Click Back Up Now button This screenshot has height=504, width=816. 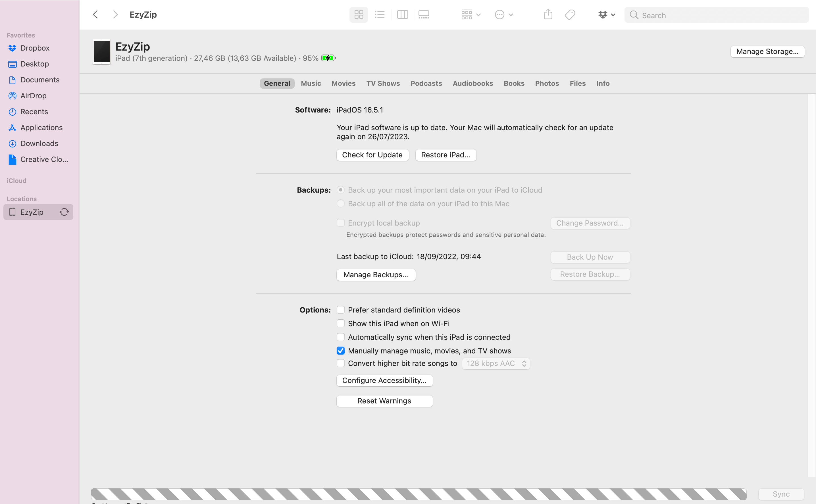pos(590,257)
